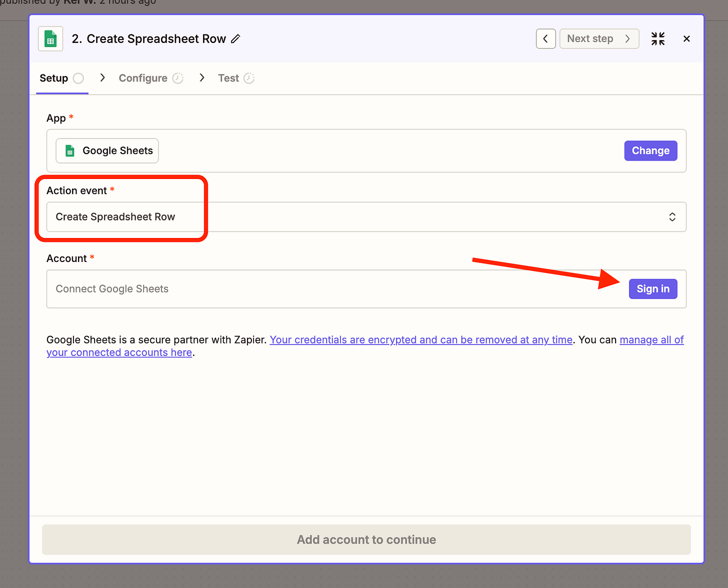Close the step editor with the X
The image size is (728, 588).
[686, 38]
